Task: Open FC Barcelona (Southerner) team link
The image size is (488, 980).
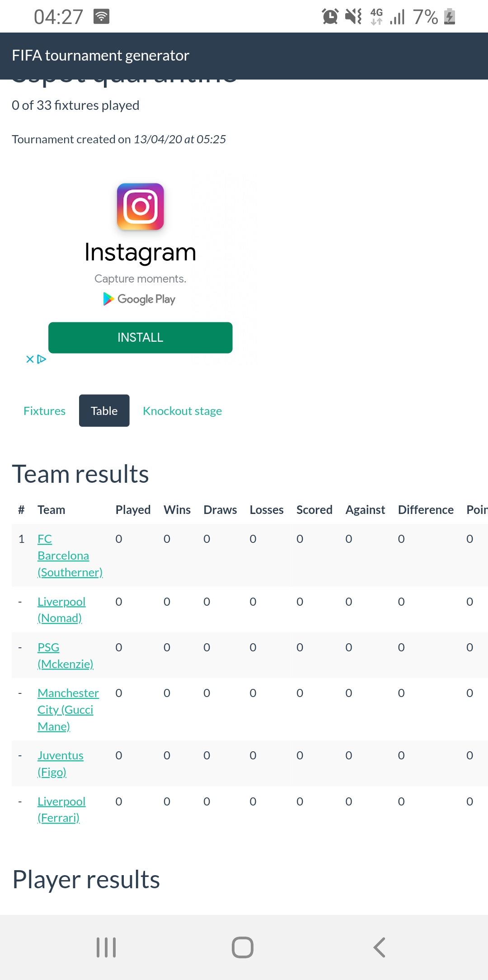Action: pos(63,556)
